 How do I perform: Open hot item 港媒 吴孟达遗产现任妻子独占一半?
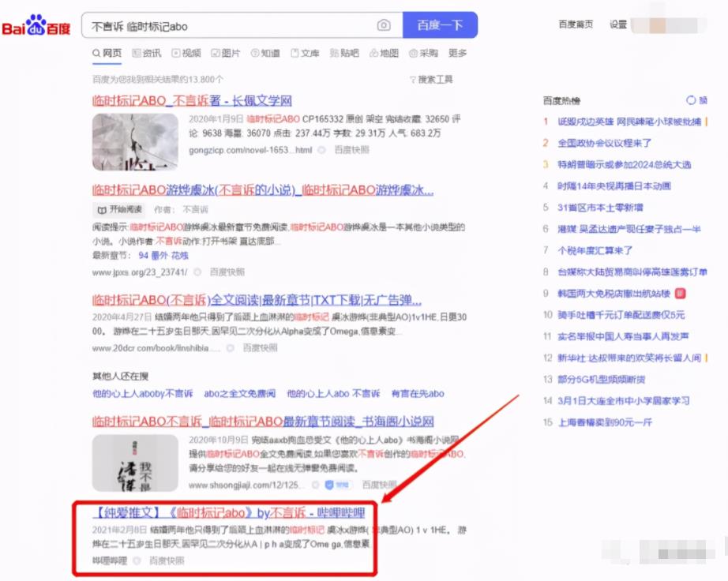629,229
